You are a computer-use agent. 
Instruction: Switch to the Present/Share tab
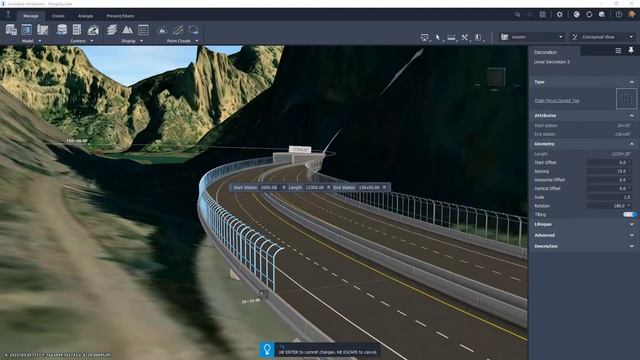click(120, 16)
